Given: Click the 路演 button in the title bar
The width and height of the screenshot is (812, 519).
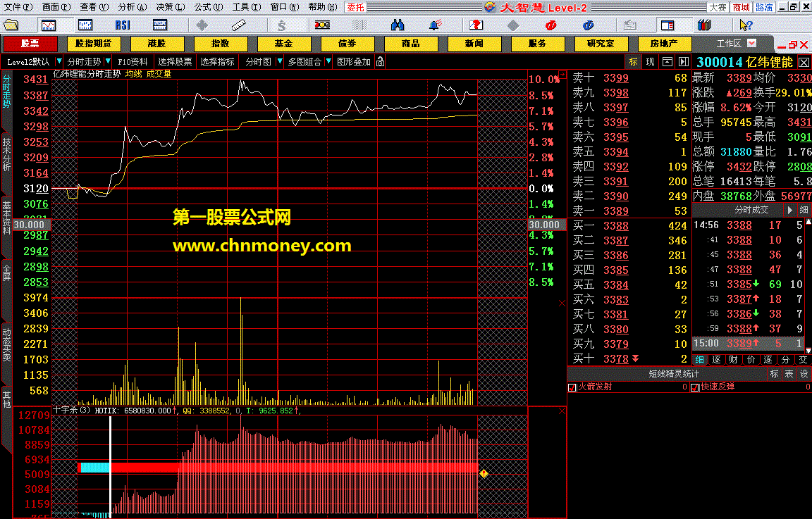Looking at the screenshot, I should [x=764, y=7].
